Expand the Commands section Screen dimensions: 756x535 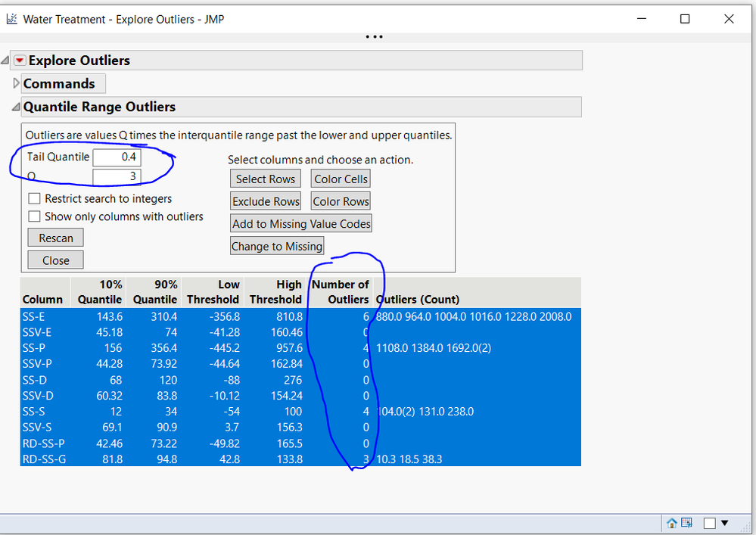pos(17,83)
